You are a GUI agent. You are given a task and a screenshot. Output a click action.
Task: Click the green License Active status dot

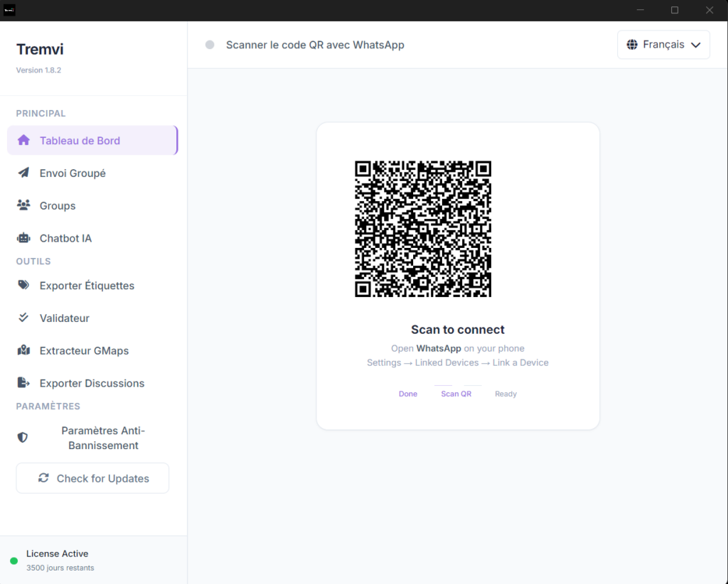pos(14,561)
